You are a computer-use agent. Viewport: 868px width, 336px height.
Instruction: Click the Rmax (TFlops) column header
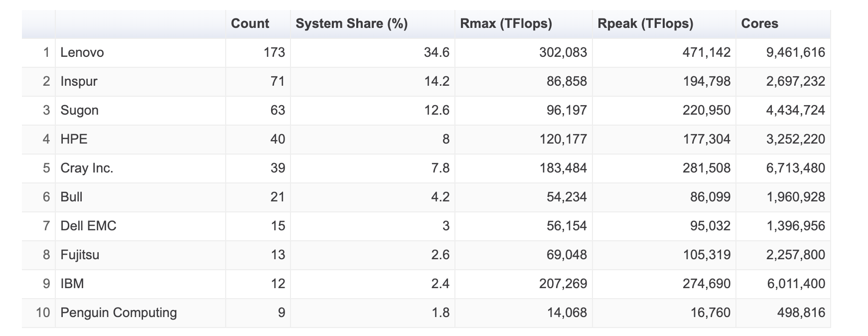tap(506, 23)
